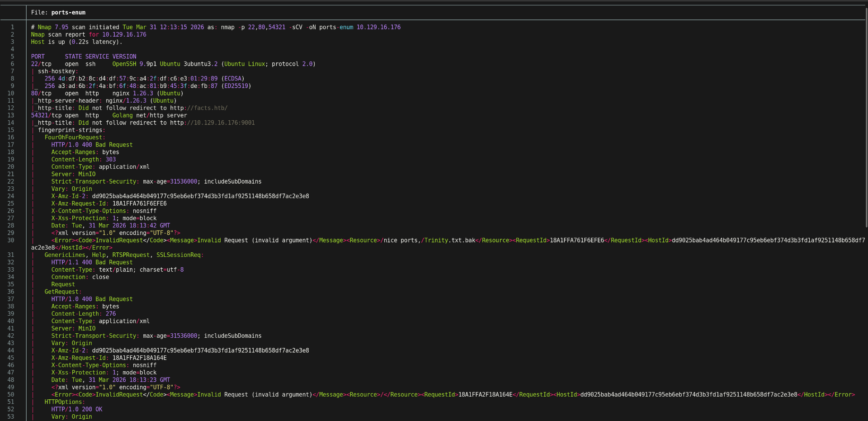Screen dimensions: 868x421
Task: Click 'HTTP/1.0 200 OK' line
Action: click(x=77, y=409)
